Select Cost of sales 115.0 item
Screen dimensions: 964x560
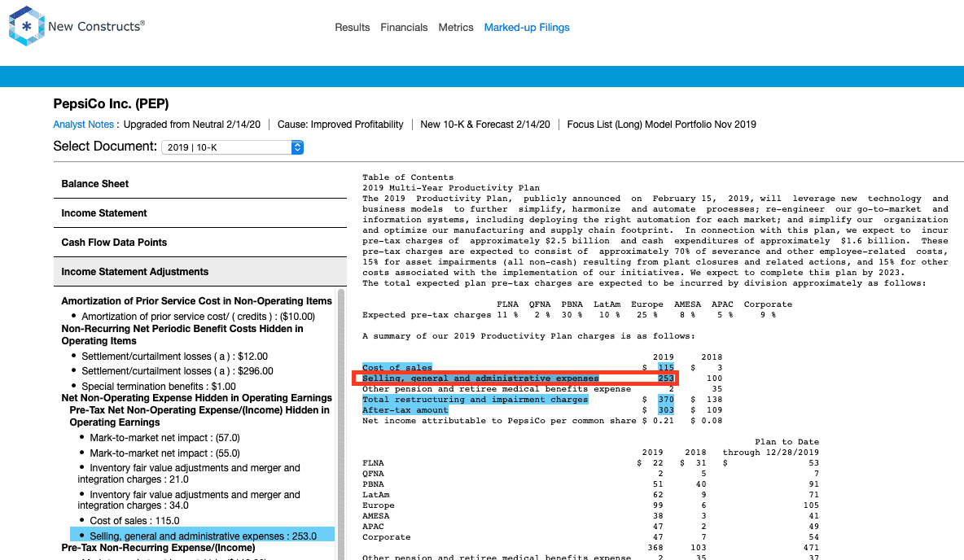(134, 521)
